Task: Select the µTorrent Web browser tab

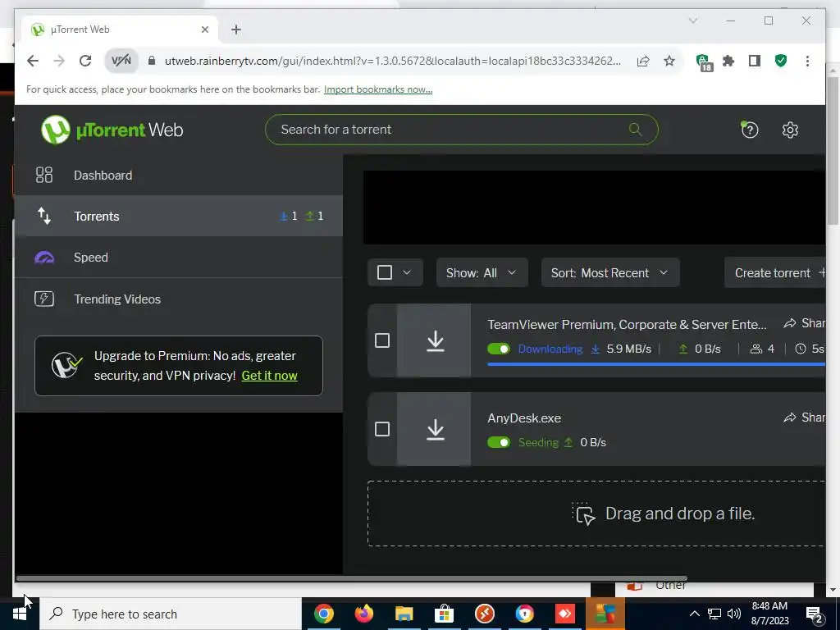Action: coord(120,30)
